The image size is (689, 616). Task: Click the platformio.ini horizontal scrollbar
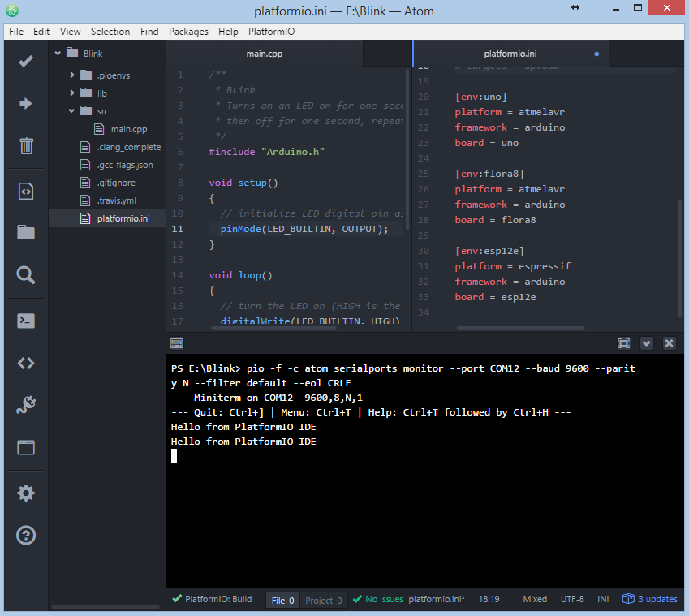(x=521, y=328)
